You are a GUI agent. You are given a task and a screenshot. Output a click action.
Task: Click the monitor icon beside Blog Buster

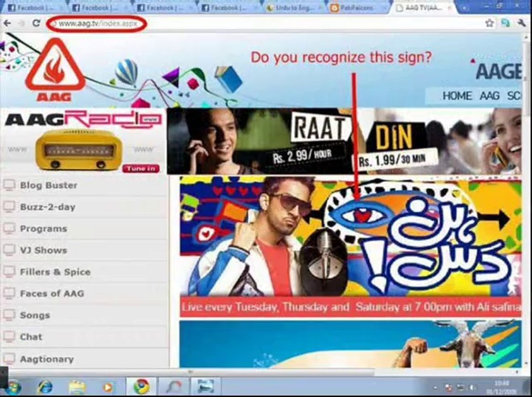coord(9,185)
